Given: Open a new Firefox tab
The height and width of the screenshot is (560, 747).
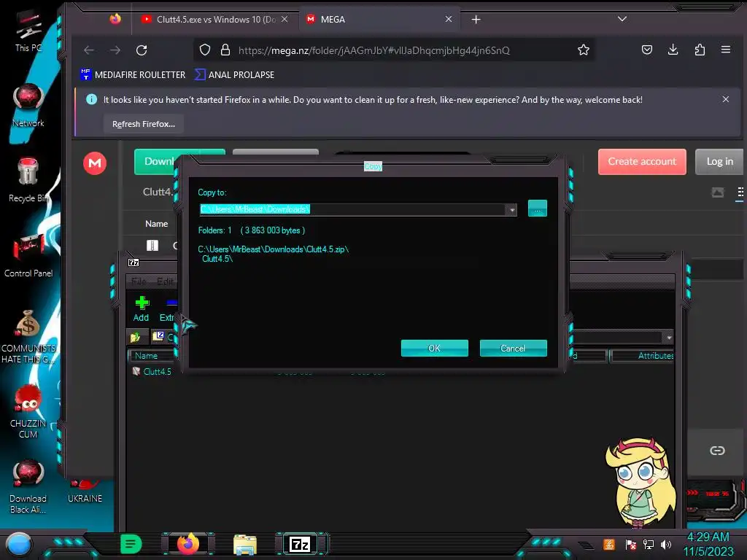Looking at the screenshot, I should [476, 20].
